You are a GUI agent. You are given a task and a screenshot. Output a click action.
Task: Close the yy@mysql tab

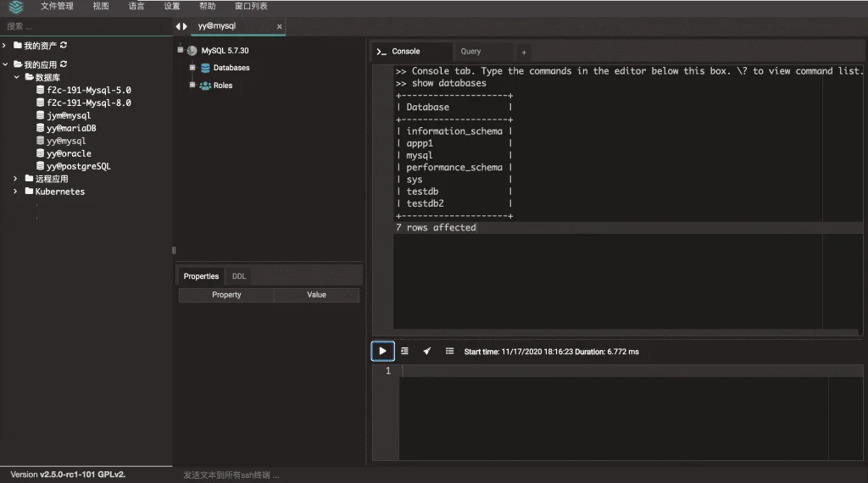pyautogui.click(x=280, y=26)
